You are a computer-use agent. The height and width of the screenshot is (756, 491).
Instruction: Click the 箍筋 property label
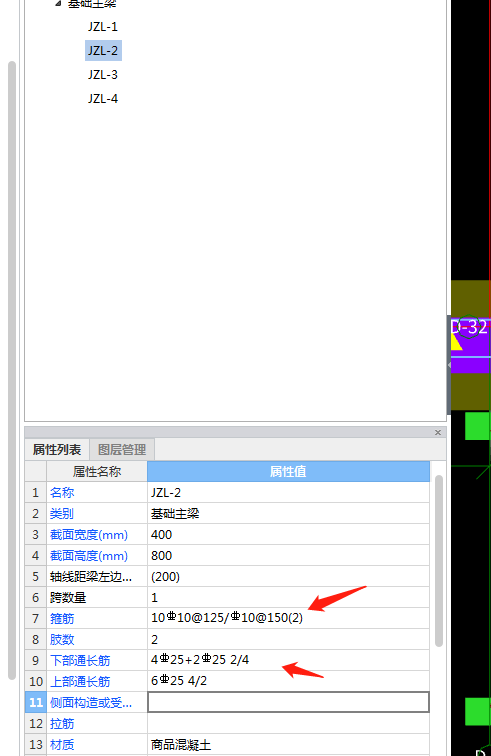point(62,619)
